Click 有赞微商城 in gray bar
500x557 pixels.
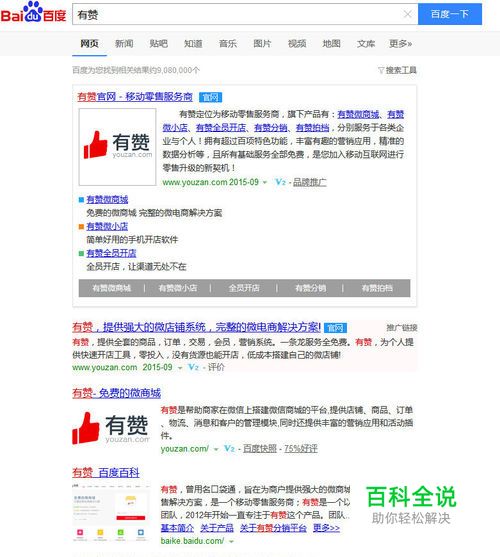pos(112,288)
